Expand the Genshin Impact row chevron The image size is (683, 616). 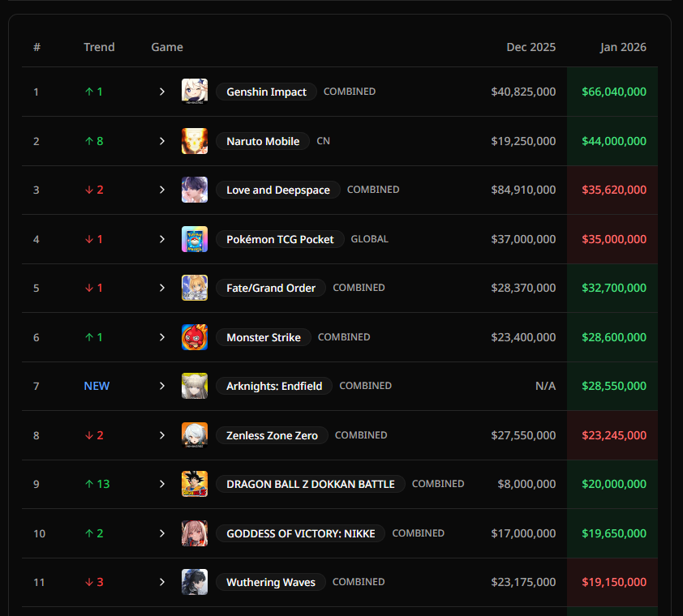pos(162,92)
